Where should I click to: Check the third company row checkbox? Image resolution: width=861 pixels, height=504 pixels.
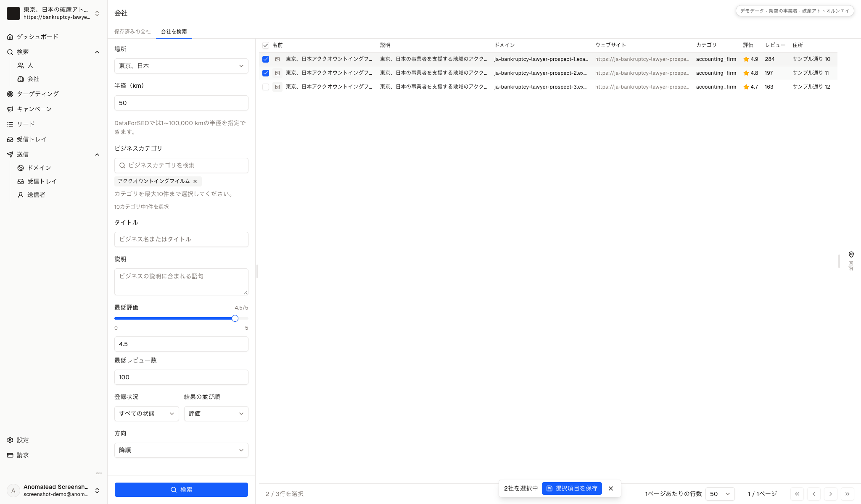266,87
